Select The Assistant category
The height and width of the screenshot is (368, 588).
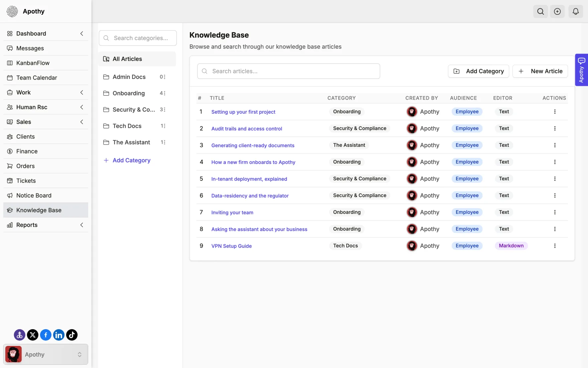pos(131,143)
